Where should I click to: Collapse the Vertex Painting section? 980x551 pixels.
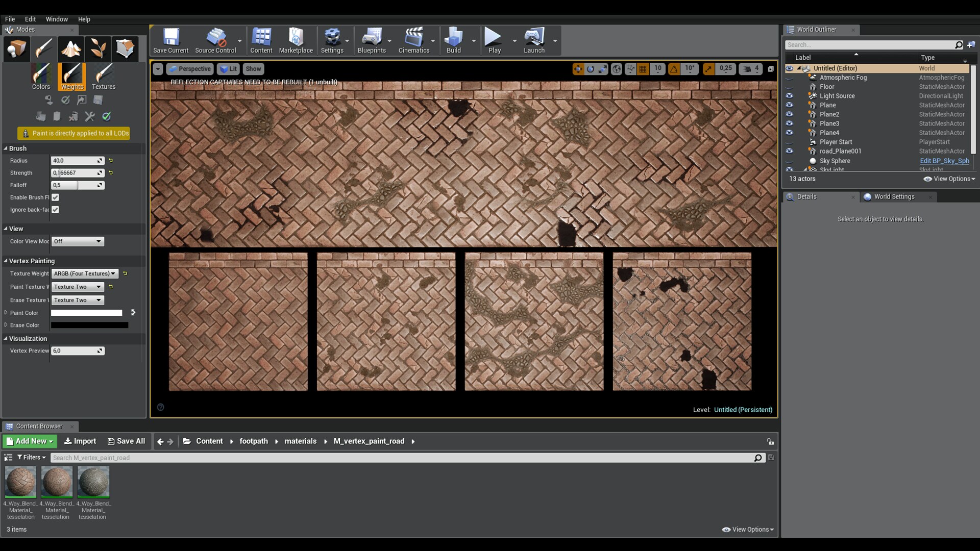[6, 261]
